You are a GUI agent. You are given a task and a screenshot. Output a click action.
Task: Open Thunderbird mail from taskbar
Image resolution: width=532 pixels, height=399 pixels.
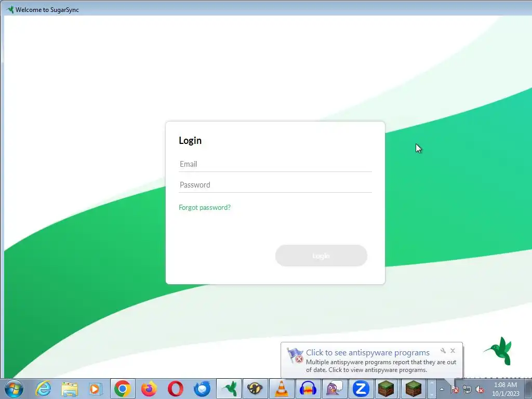[202, 389]
